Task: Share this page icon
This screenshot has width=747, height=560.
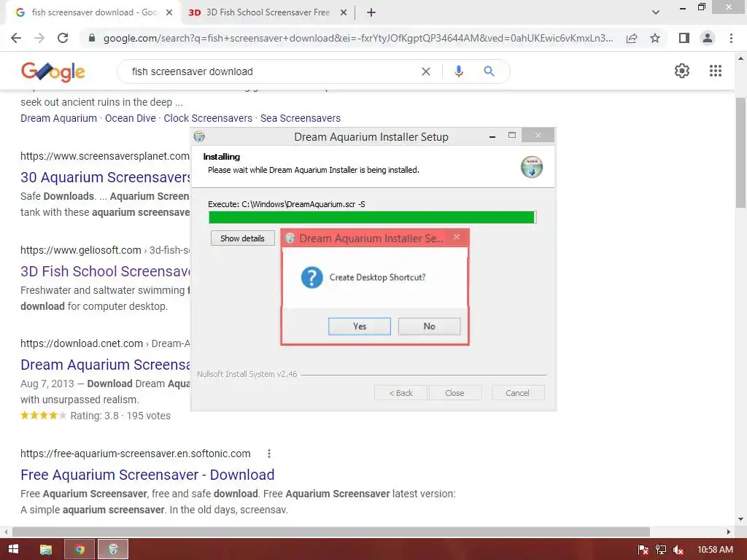Action: coord(632,38)
